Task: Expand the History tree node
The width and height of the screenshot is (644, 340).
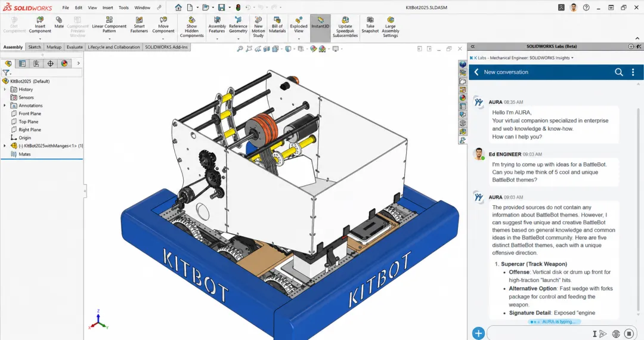Action: tap(5, 89)
